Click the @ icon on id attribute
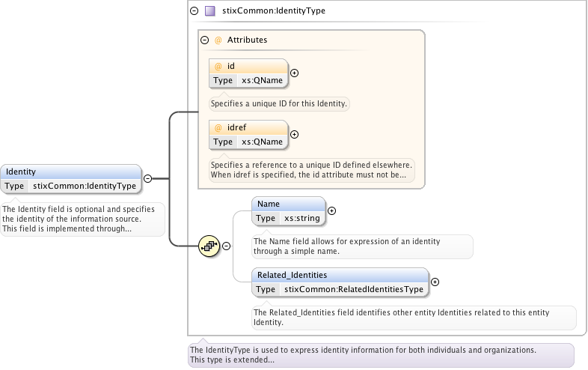588x370 pixels. coord(218,66)
